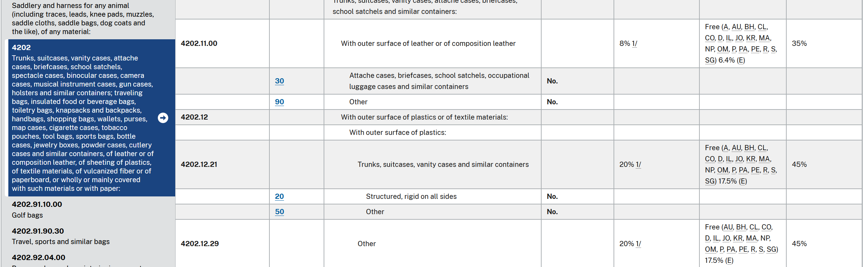Open statistical suffix 50 link
The width and height of the screenshot is (868, 267).
279,212
